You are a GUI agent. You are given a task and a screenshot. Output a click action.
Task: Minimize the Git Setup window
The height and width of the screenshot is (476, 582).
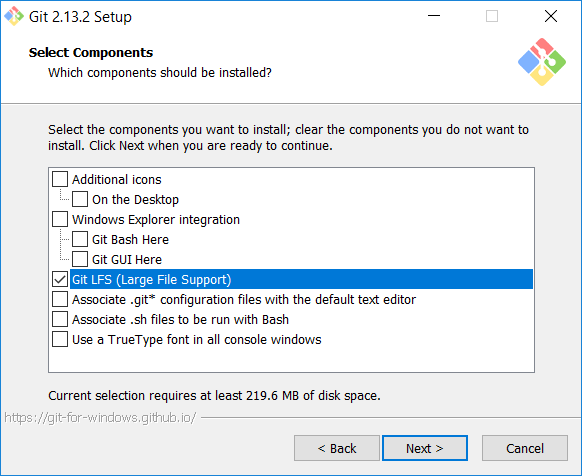pyautogui.click(x=434, y=16)
